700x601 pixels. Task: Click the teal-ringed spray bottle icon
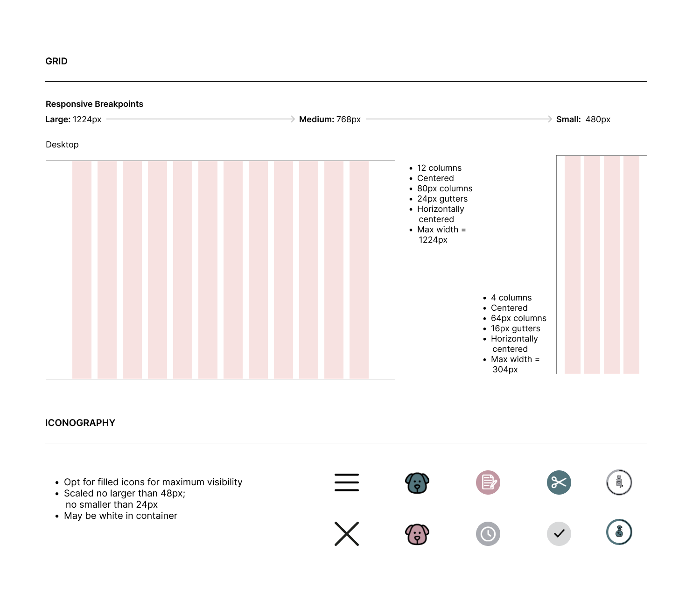point(619,532)
